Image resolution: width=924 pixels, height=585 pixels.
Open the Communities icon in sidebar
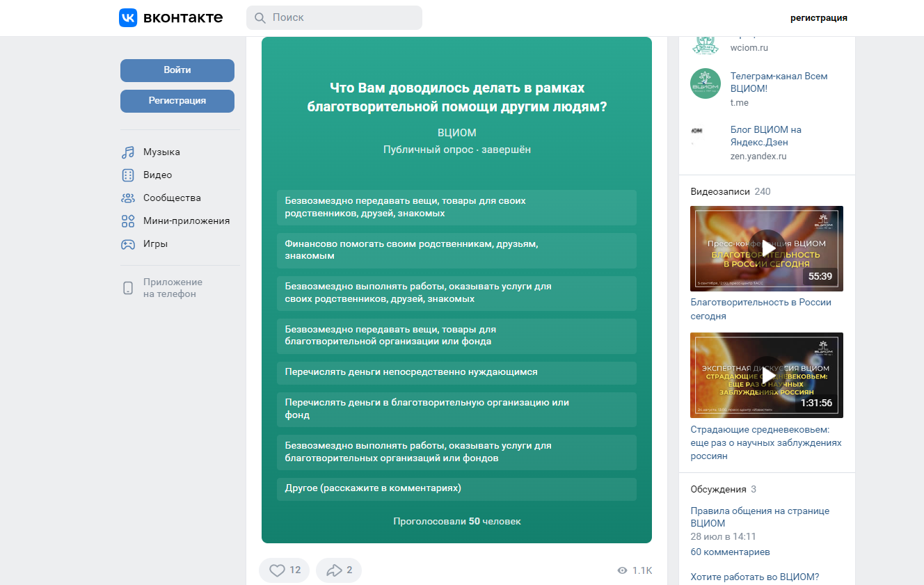pyautogui.click(x=128, y=198)
